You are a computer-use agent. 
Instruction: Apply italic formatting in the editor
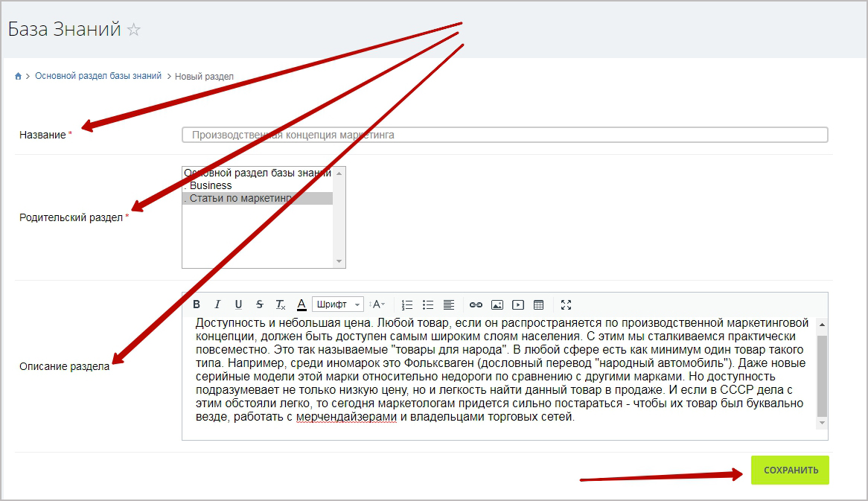click(217, 304)
